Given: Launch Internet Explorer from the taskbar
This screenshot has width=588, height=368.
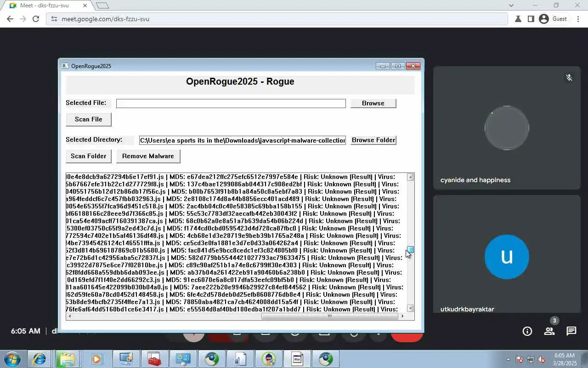Looking at the screenshot, I should point(39,359).
